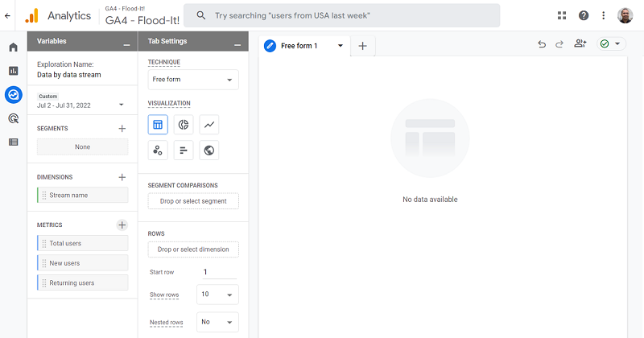Undo the last change

click(542, 44)
